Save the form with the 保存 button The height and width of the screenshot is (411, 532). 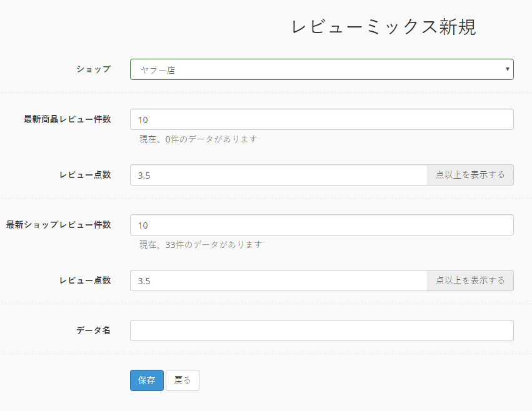pos(147,380)
